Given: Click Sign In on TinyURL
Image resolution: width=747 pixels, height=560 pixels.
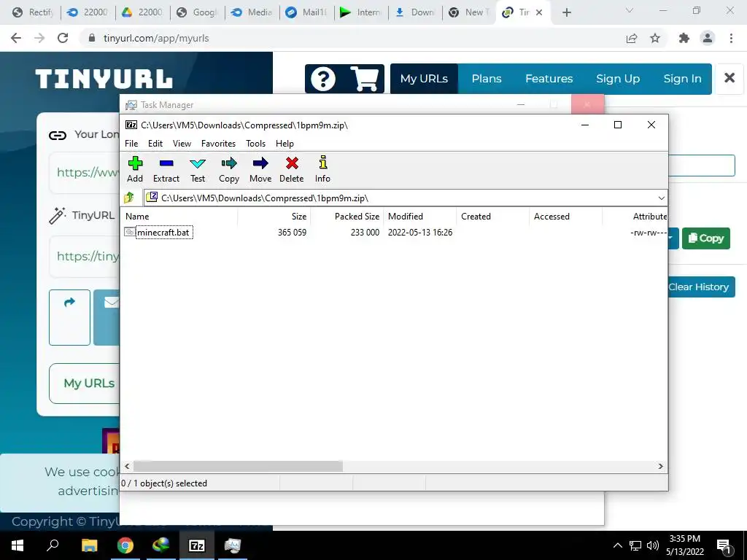Looking at the screenshot, I should coord(682,79).
